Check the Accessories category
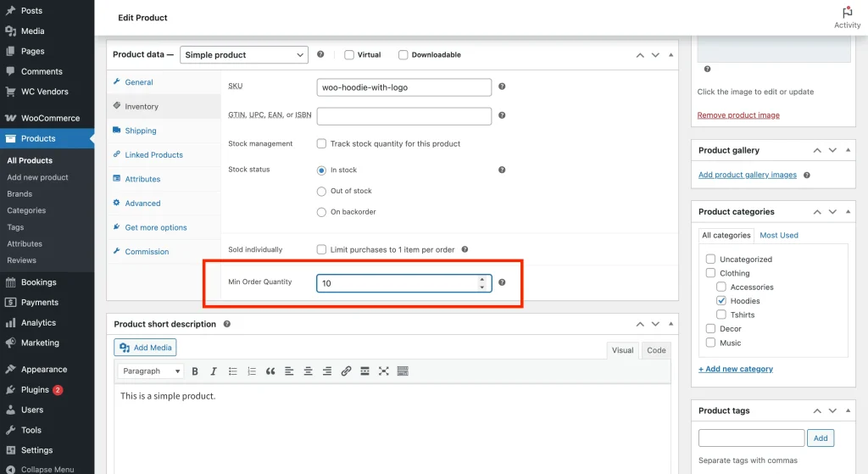 (x=721, y=287)
